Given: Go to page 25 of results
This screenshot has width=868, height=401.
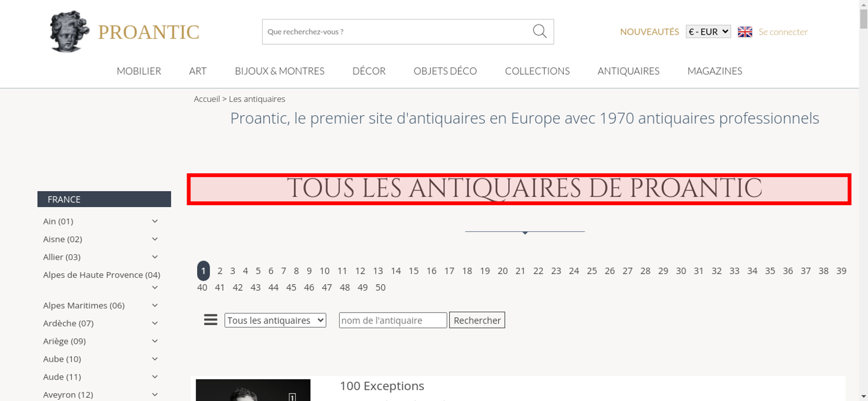Looking at the screenshot, I should click(x=592, y=271).
